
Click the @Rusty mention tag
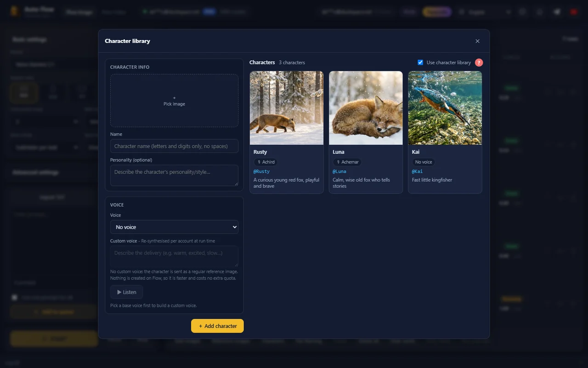pos(261,171)
